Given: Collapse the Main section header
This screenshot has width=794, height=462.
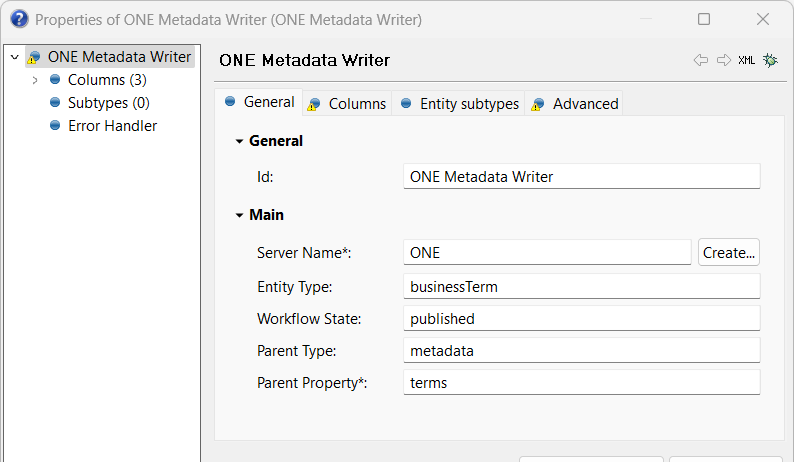Looking at the screenshot, I should coord(239,215).
